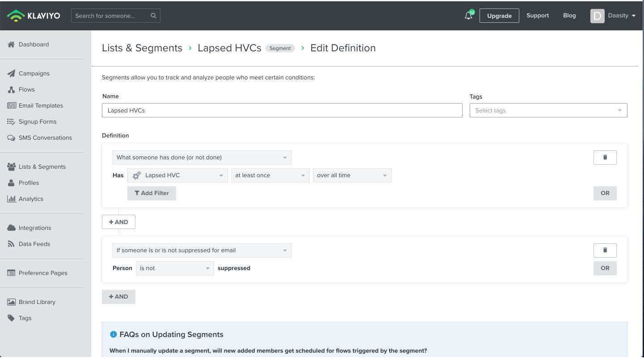Open the Lapsed HVC metric dropdown
Image resolution: width=644 pixels, height=358 pixels.
tap(177, 175)
